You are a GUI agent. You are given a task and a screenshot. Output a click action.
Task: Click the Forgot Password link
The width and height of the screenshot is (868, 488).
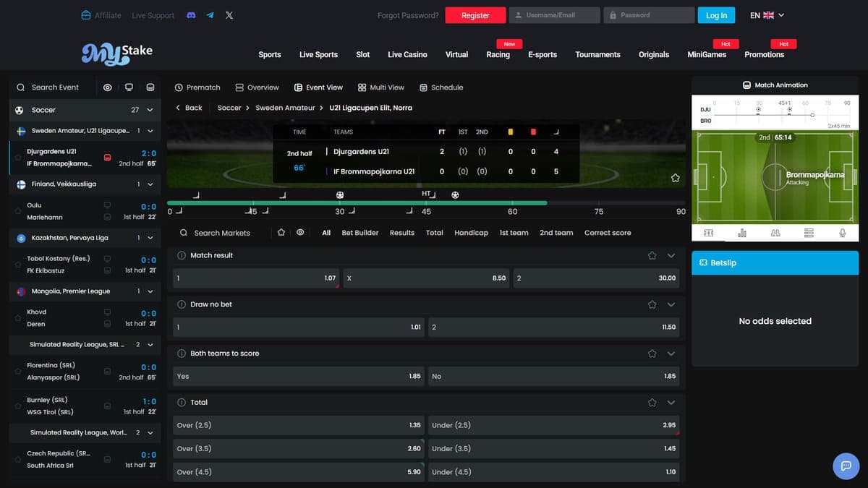pos(408,15)
